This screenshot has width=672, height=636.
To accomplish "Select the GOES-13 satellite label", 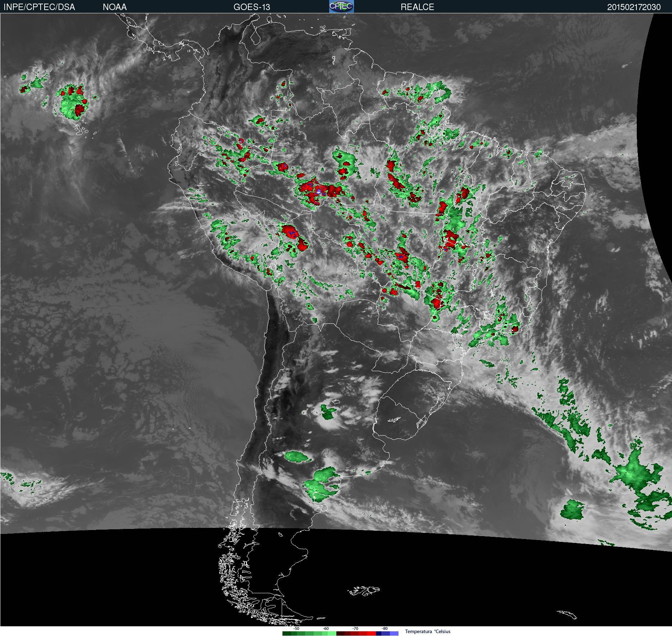I will pos(252,7).
